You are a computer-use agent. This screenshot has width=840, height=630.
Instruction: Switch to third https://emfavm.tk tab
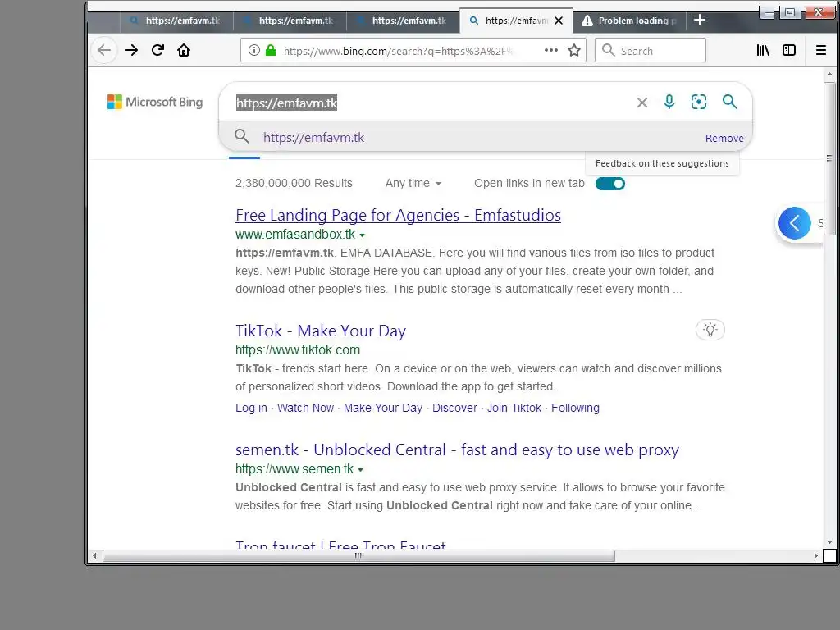click(x=403, y=21)
